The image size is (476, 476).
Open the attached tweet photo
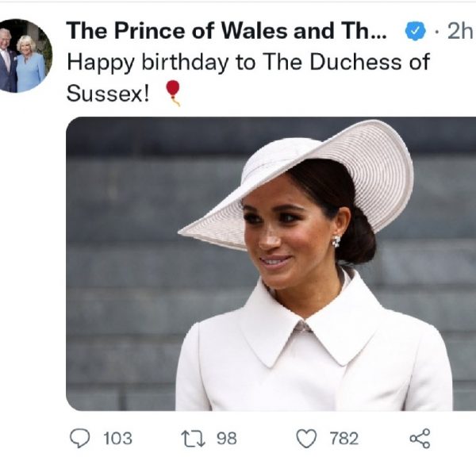271,264
